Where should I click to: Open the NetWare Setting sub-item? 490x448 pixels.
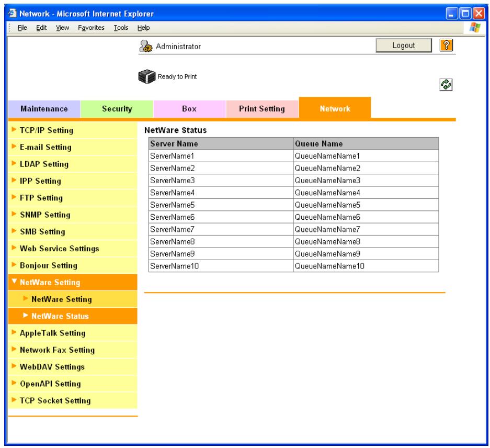(x=73, y=299)
